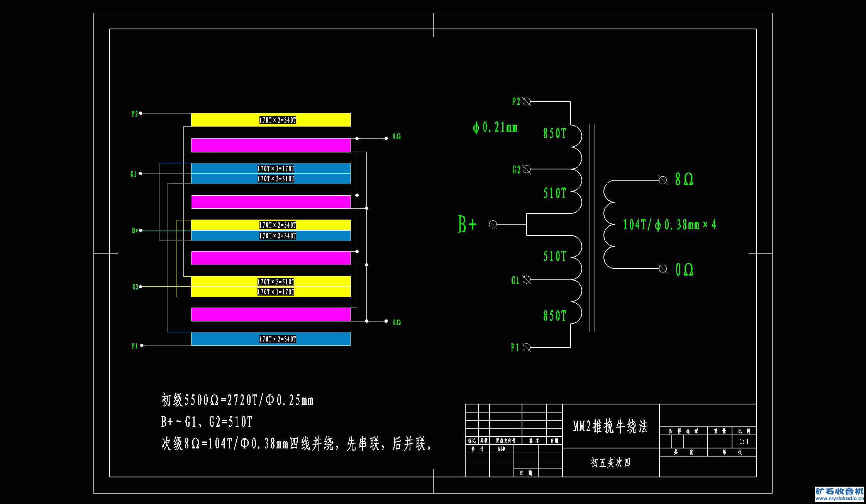Screen dimensions: 866x504
Task: Click the 签字 header cell
Action: click(x=534, y=441)
